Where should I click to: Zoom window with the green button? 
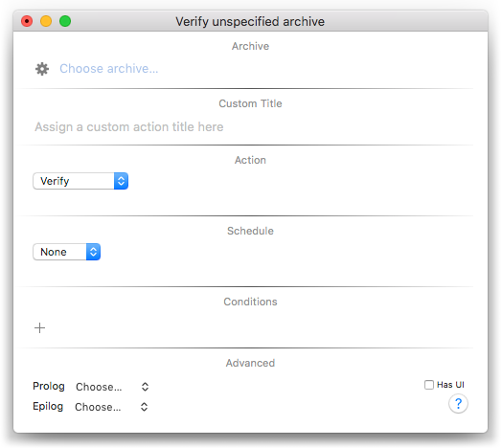coord(65,21)
